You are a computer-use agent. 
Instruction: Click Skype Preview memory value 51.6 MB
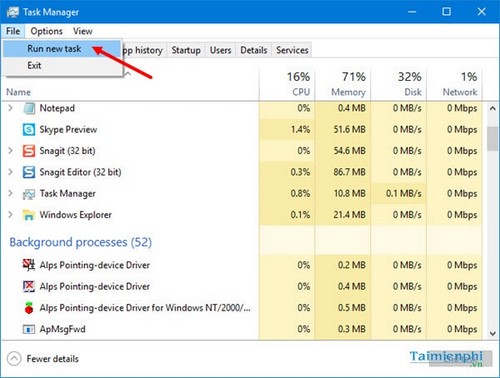tap(349, 129)
